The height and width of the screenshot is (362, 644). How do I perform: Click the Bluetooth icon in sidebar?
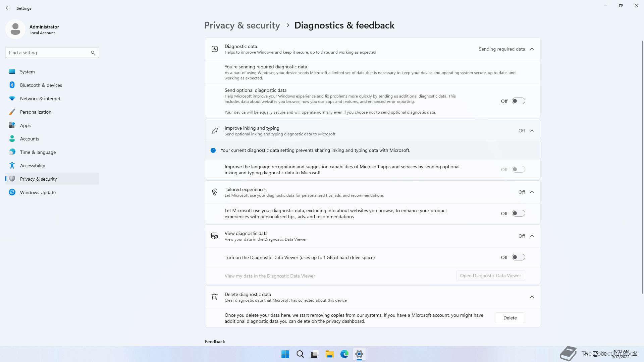click(x=12, y=85)
